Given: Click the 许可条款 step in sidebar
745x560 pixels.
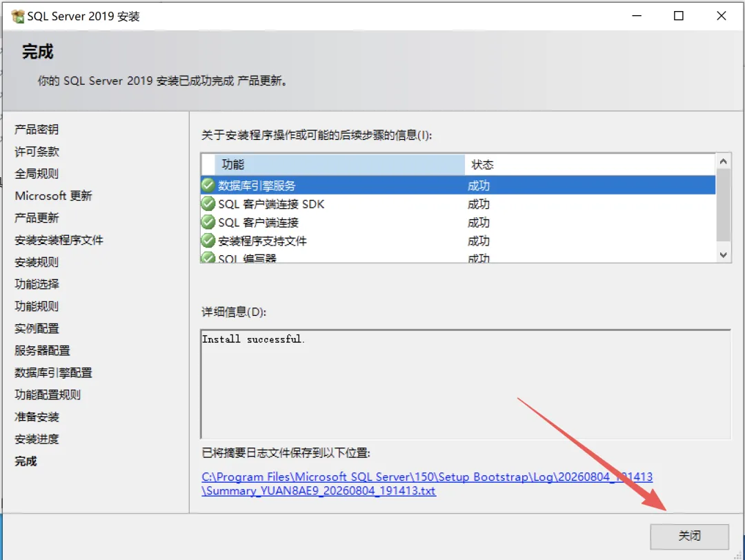Looking at the screenshot, I should tap(37, 152).
